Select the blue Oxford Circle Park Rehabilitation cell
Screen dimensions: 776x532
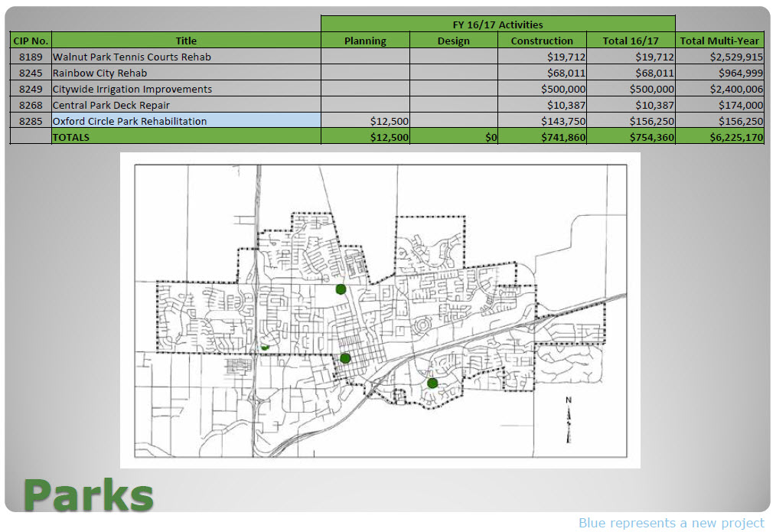click(x=185, y=121)
